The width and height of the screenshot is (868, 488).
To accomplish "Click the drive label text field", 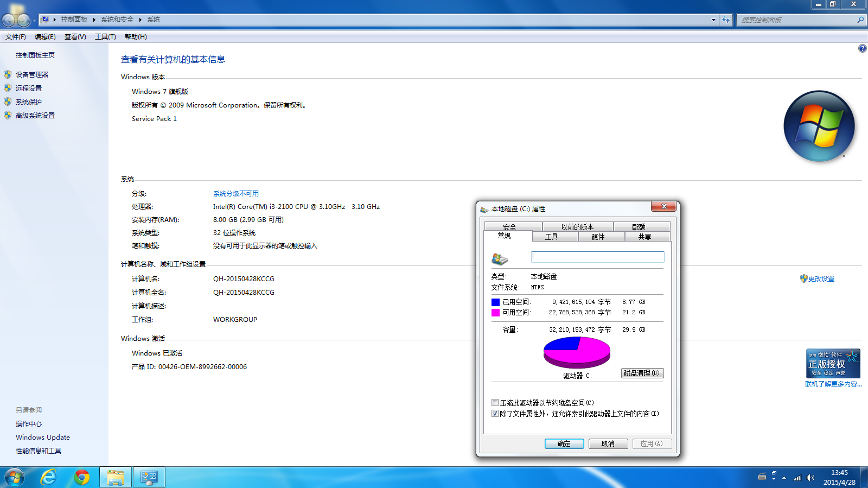I will [597, 257].
